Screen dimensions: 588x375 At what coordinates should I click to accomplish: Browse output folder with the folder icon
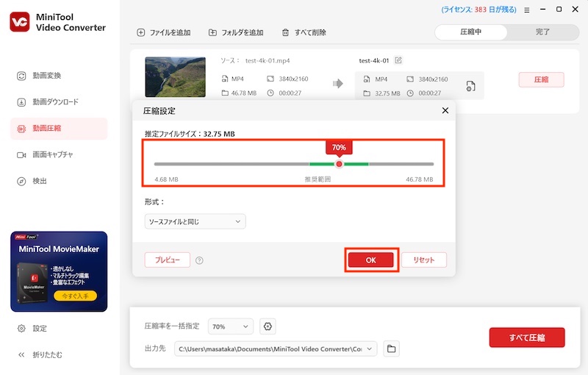click(391, 349)
